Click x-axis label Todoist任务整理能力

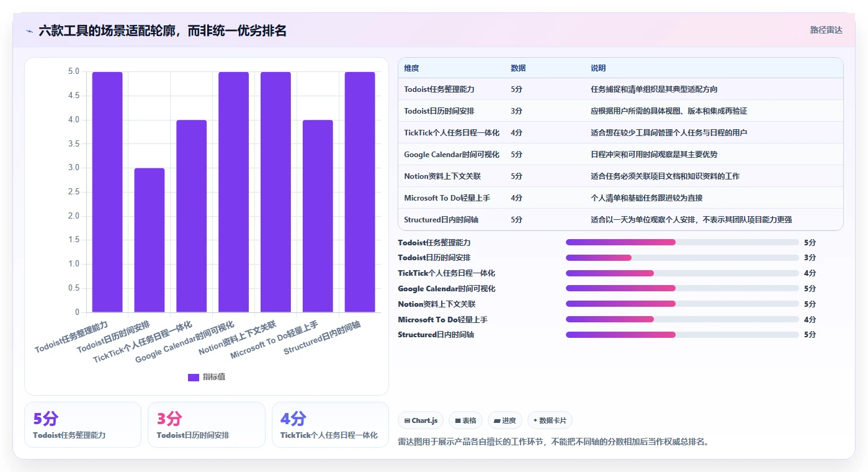pos(71,337)
